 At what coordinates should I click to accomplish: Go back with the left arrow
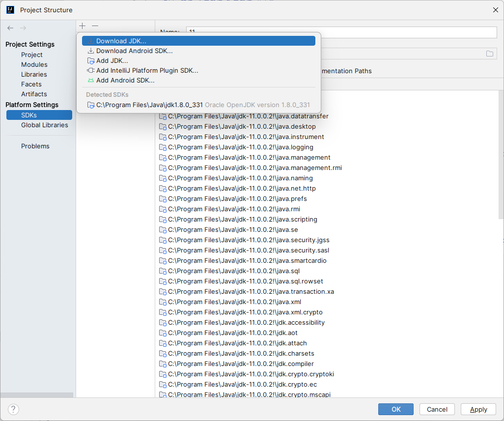tap(10, 28)
